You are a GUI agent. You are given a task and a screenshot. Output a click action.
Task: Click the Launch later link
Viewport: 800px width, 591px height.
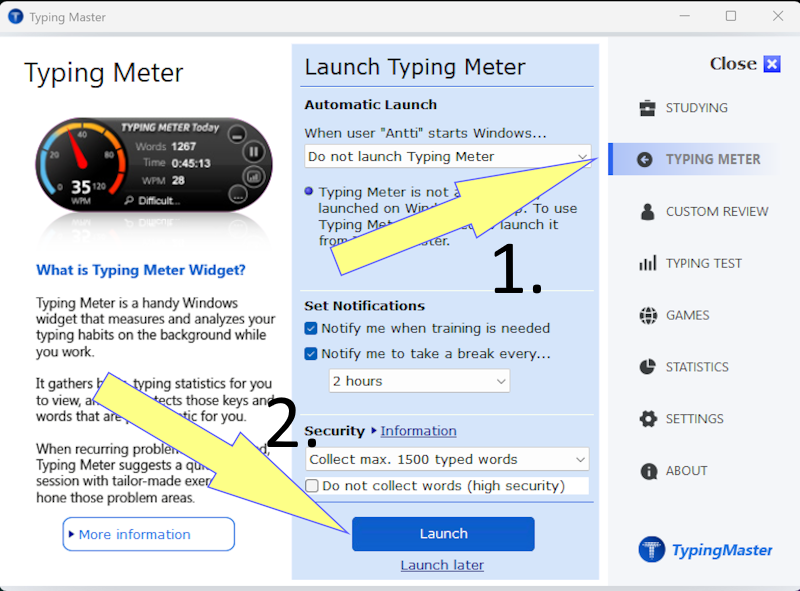(442, 565)
